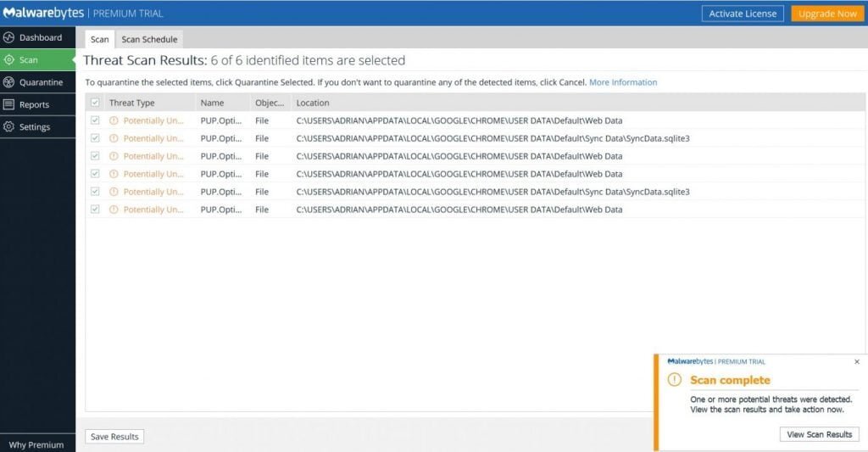This screenshot has height=452, width=868.
Task: Sort by the Objec... column header
Action: tap(270, 103)
